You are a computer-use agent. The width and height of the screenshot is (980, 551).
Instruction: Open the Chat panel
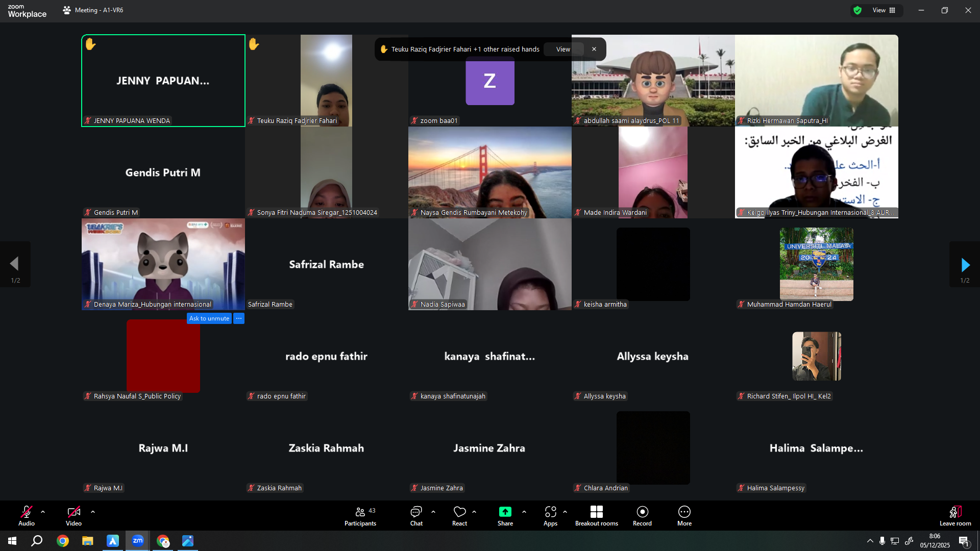click(x=416, y=515)
